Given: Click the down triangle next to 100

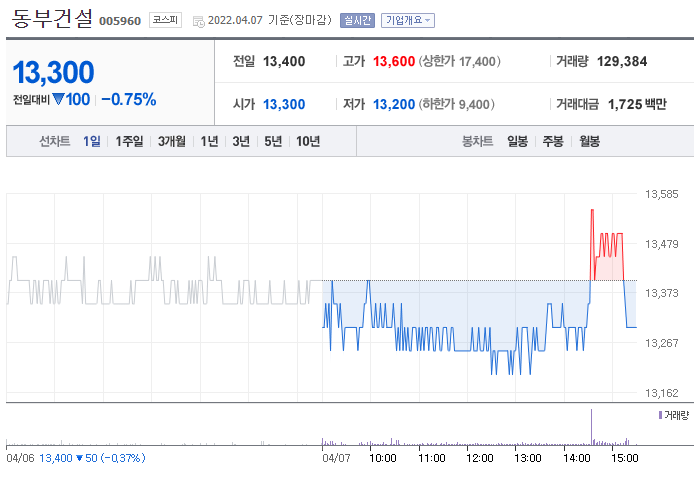Looking at the screenshot, I should click(x=58, y=99).
